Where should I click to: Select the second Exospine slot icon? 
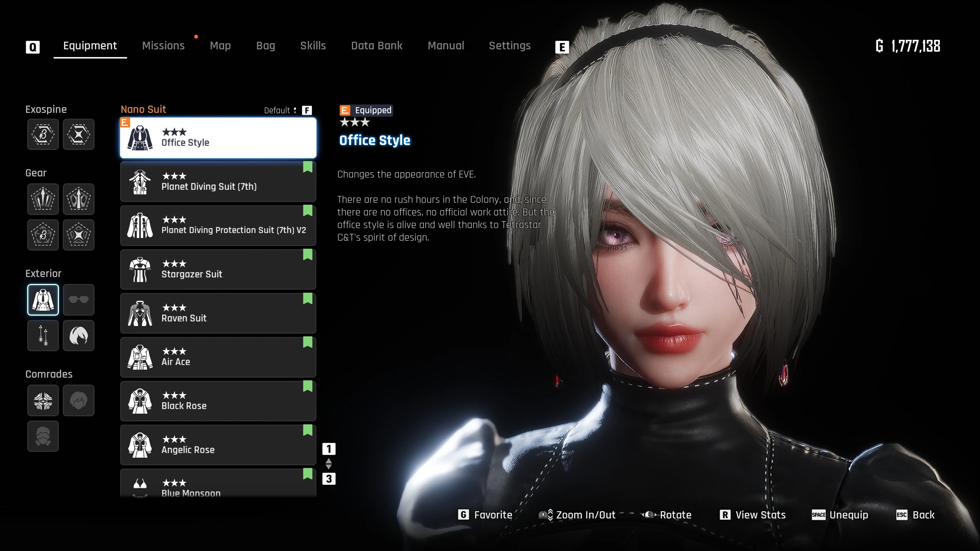(x=78, y=134)
